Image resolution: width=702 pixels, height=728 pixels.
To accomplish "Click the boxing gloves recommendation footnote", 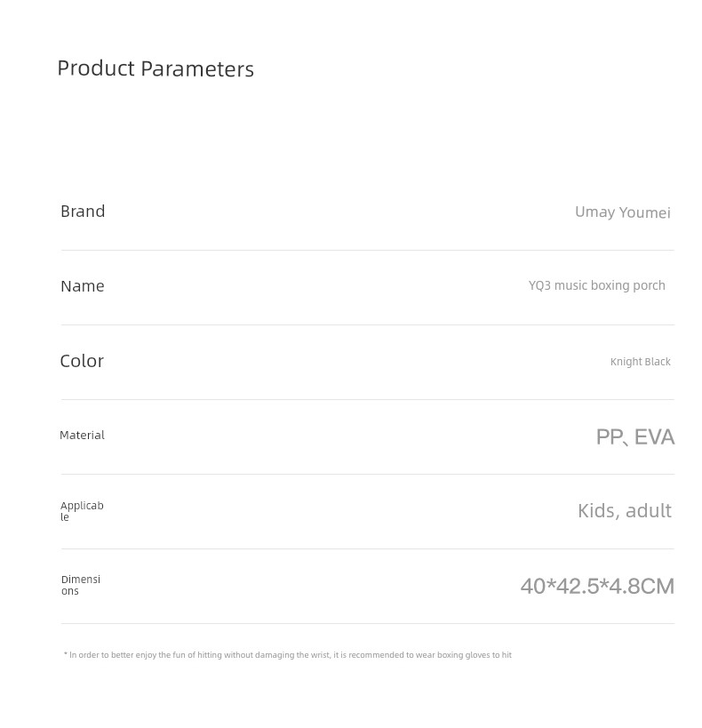I will [287, 654].
